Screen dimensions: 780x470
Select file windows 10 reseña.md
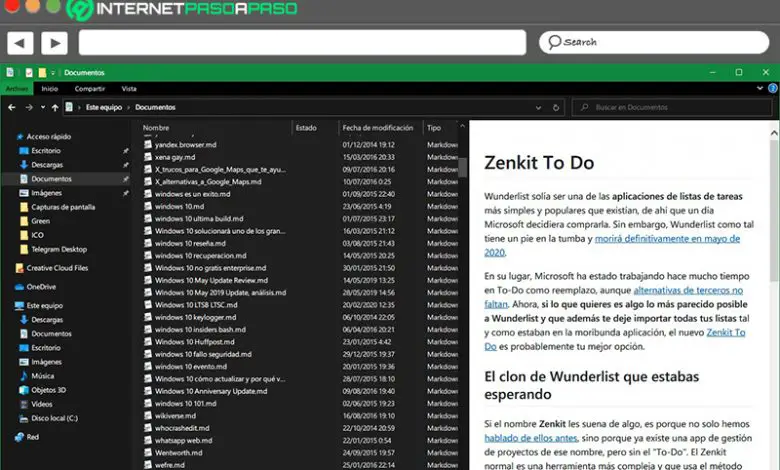190,243
